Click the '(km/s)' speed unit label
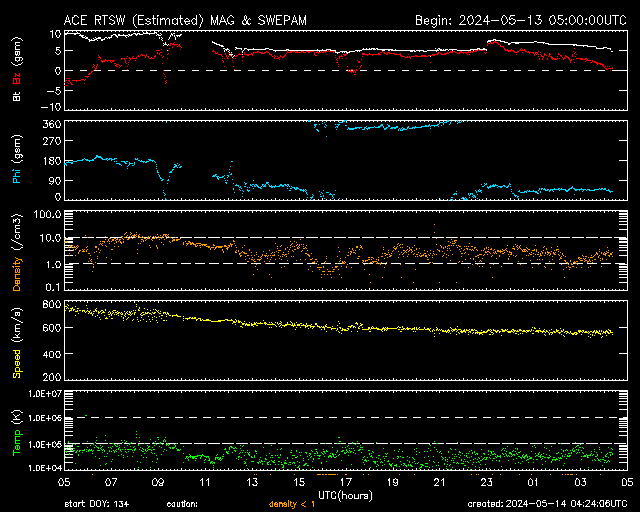Screen dimensions: 640x512 click(17, 325)
